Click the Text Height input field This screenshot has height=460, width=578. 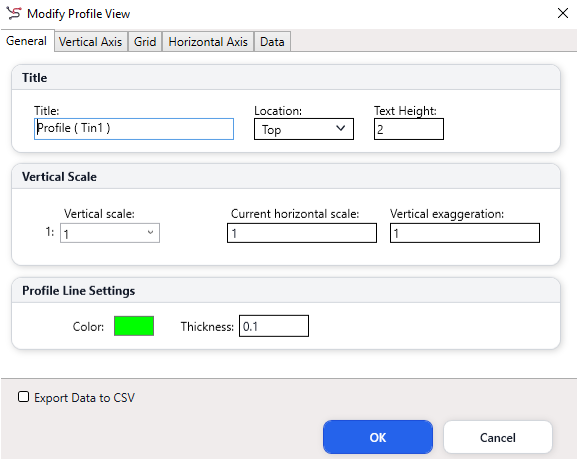(409, 129)
